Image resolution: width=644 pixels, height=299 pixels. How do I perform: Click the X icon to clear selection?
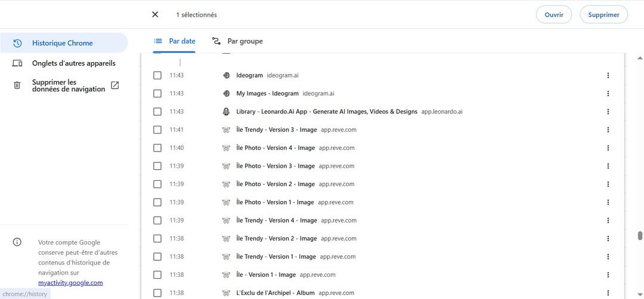click(155, 14)
